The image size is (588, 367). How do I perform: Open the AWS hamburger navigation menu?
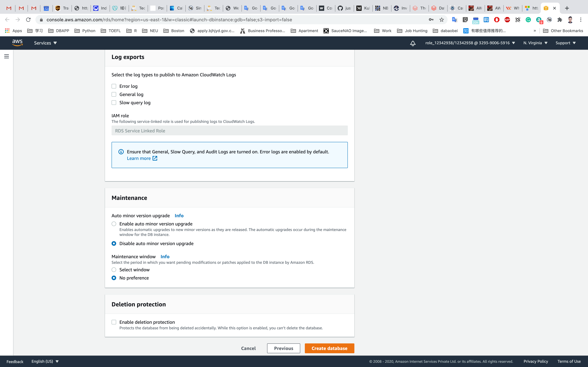7,56
